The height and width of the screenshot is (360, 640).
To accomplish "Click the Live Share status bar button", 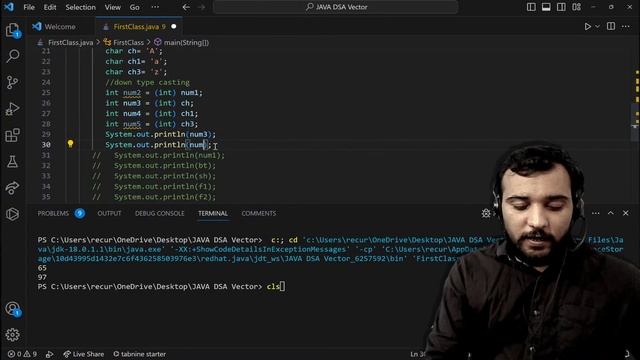I will (83, 354).
